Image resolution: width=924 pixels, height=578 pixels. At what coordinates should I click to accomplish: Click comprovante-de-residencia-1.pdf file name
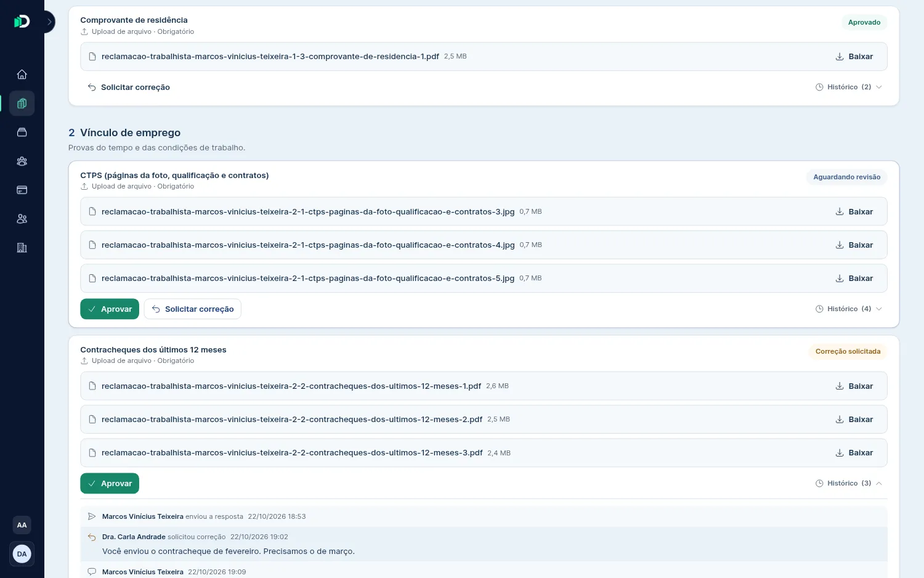pos(270,57)
